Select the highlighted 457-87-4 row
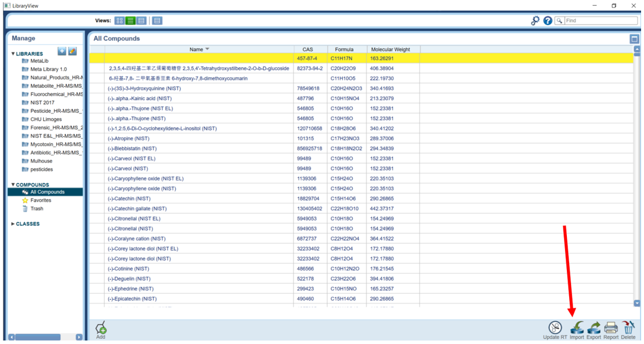The height and width of the screenshot is (344, 644). point(361,58)
